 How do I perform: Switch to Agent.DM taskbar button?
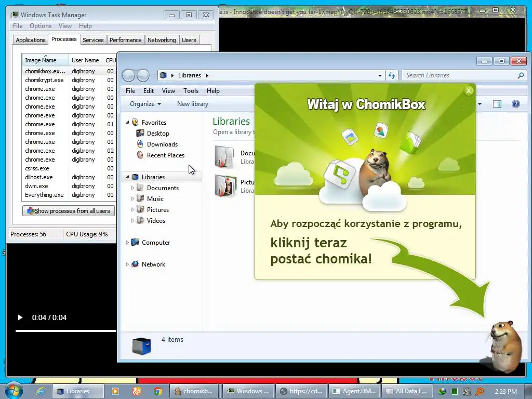(x=354, y=391)
